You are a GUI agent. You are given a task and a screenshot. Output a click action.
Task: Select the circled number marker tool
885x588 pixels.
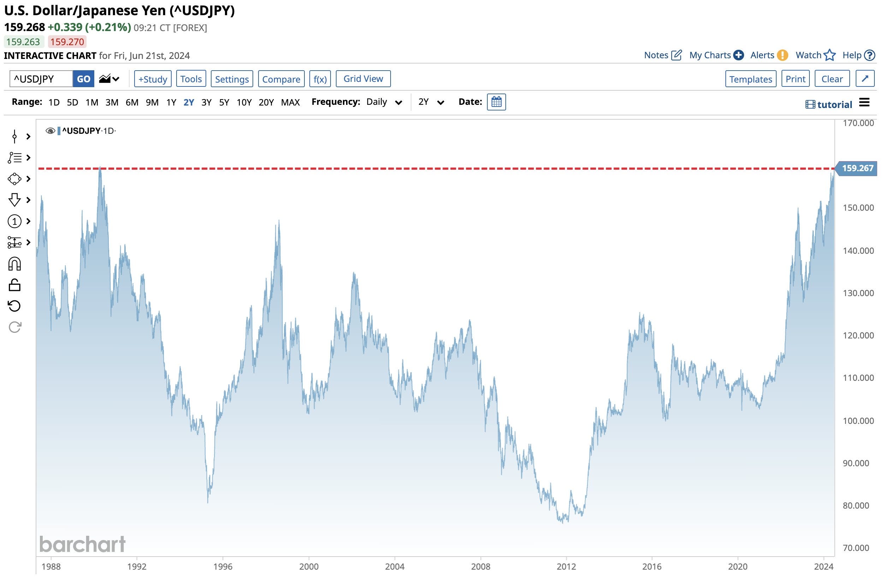(x=14, y=221)
